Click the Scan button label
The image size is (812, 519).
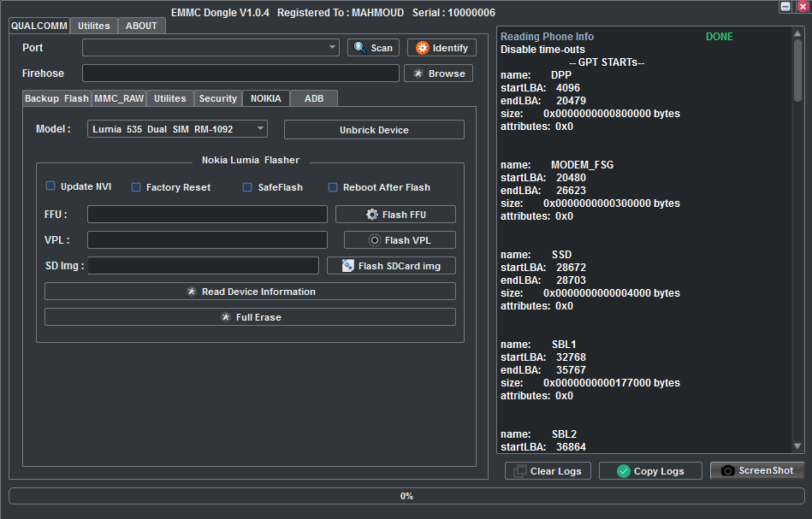point(382,48)
